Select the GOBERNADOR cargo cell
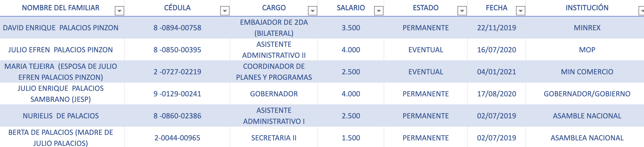The image size is (644, 147). (x=274, y=94)
